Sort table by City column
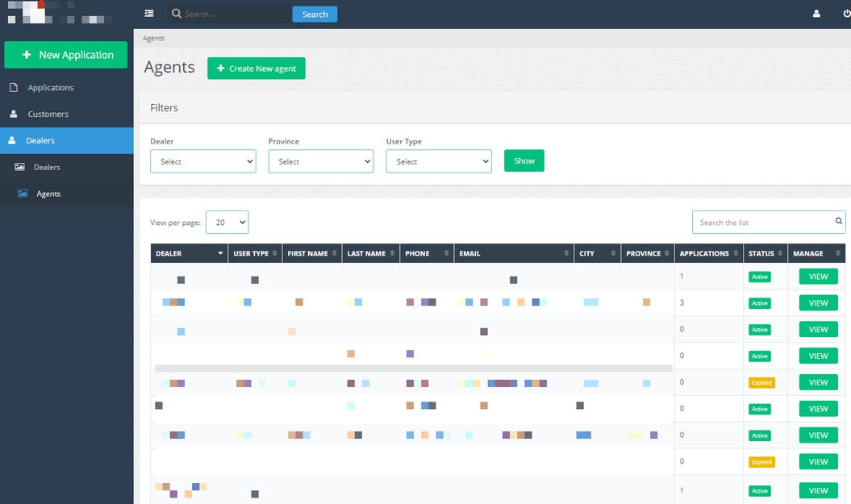This screenshot has height=504, width=851. coord(597,253)
